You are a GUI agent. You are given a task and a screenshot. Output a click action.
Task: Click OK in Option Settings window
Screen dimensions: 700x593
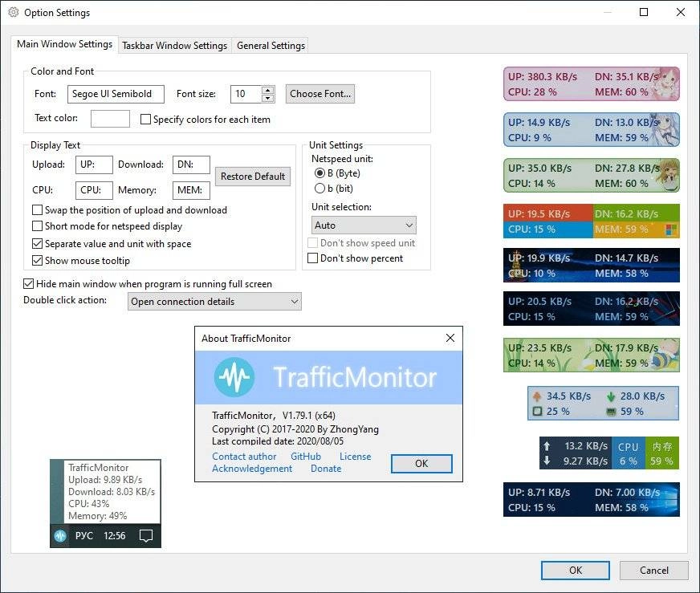tap(576, 571)
